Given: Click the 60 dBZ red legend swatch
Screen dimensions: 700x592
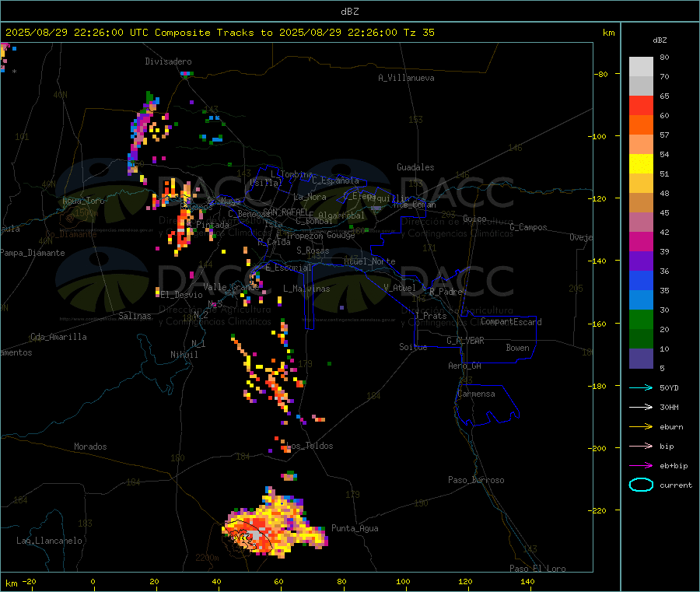Looking at the screenshot, I should tap(641, 105).
